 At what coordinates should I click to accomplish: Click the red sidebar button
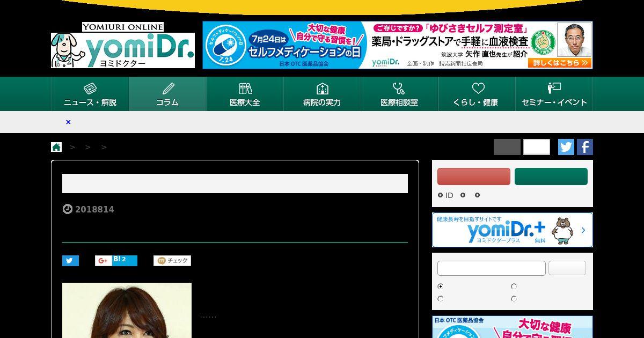coord(474,177)
